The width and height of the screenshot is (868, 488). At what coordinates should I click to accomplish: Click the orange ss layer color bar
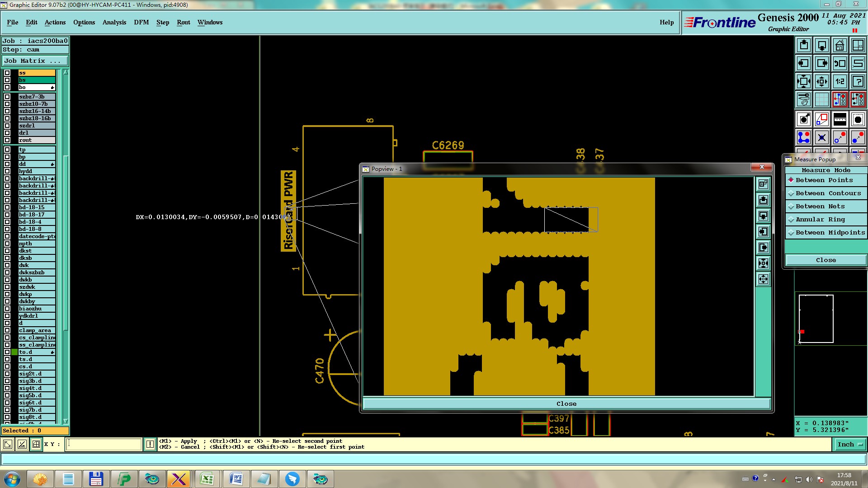pyautogui.click(x=37, y=73)
